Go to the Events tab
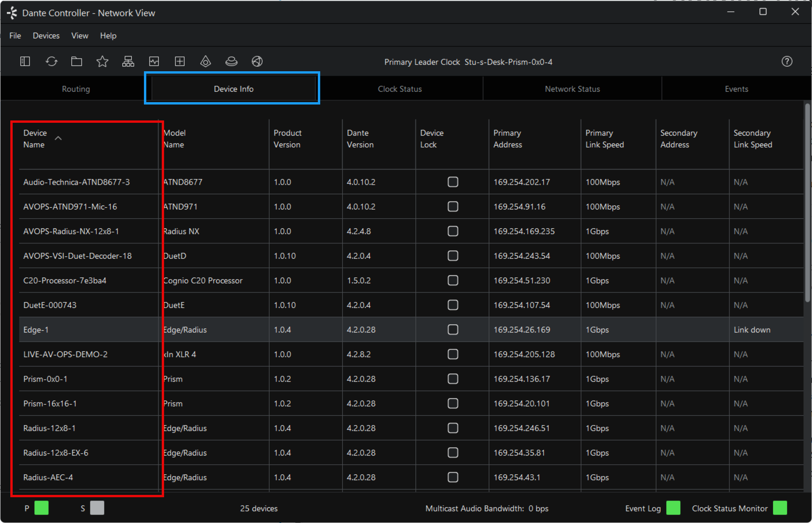The height and width of the screenshot is (523, 812). coord(737,89)
